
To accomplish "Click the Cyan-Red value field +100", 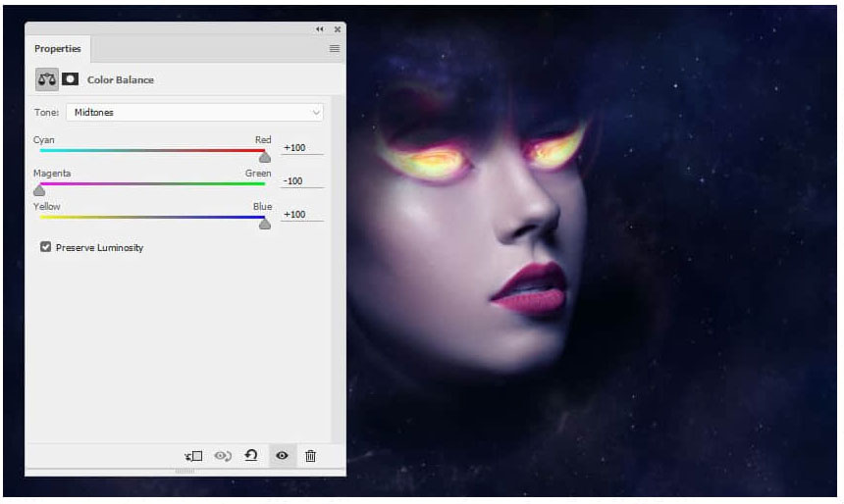I will pyautogui.click(x=302, y=147).
